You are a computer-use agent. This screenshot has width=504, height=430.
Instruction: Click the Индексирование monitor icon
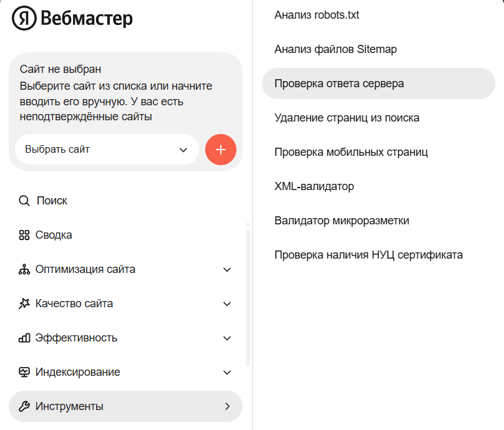[24, 372]
